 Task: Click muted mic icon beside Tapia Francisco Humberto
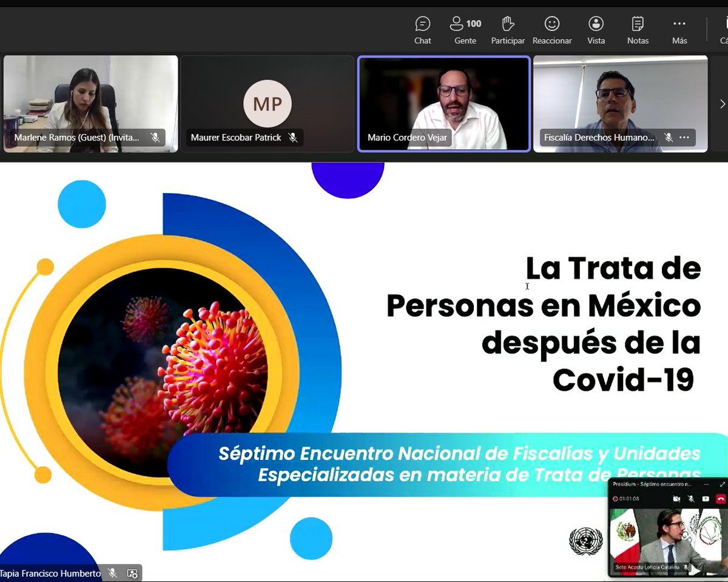click(x=112, y=573)
